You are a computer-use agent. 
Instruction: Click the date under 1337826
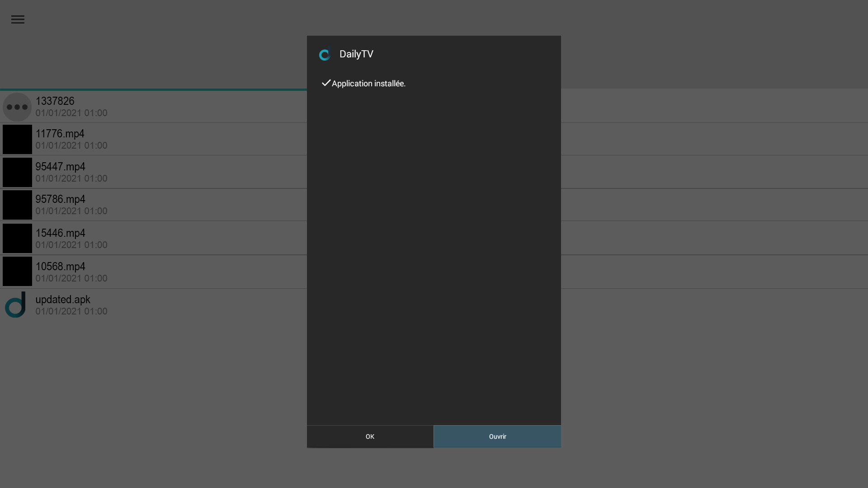click(71, 113)
